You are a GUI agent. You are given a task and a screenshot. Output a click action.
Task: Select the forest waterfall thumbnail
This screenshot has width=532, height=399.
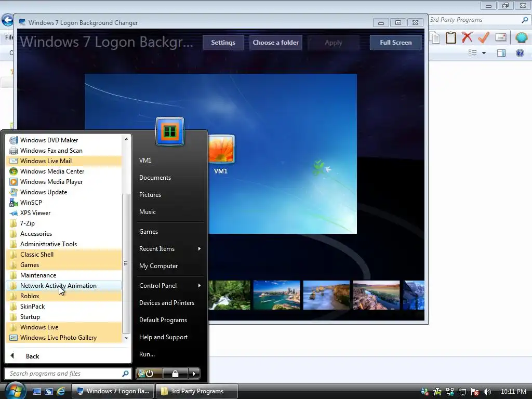[x=230, y=295]
